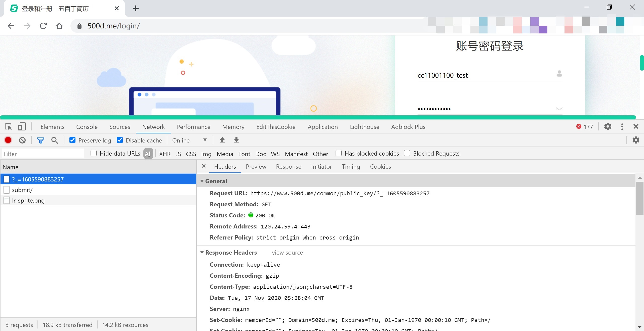This screenshot has width=644, height=331.
Task: Open the Application tab
Action: (x=323, y=127)
